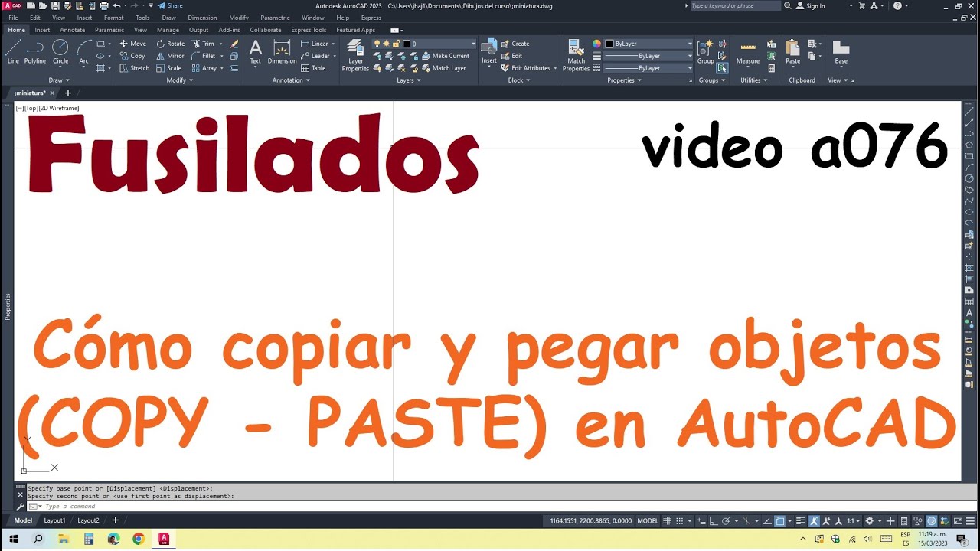The width and height of the screenshot is (980, 551).
Task: Click the Erase tool icon
Action: click(x=234, y=44)
